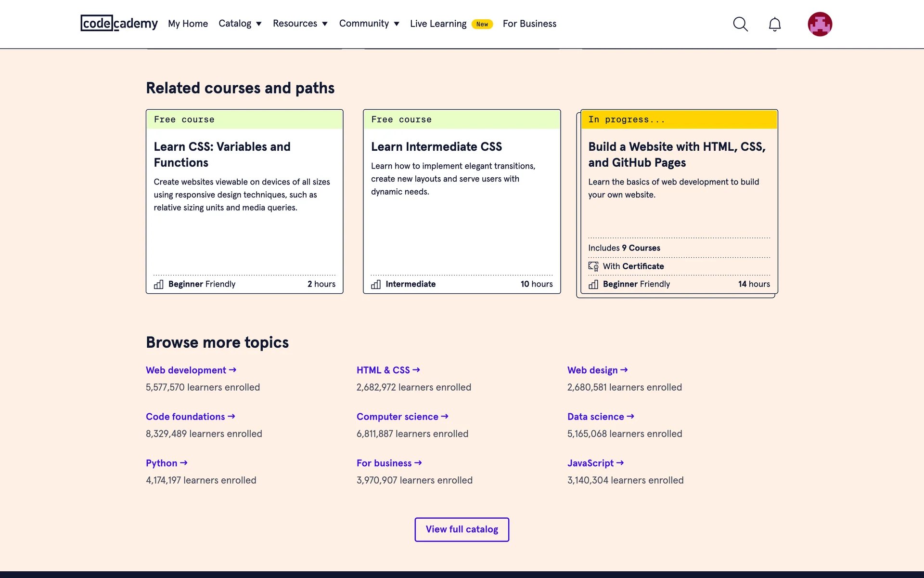Click the View full catalog button
This screenshot has width=924, height=578.
click(462, 529)
